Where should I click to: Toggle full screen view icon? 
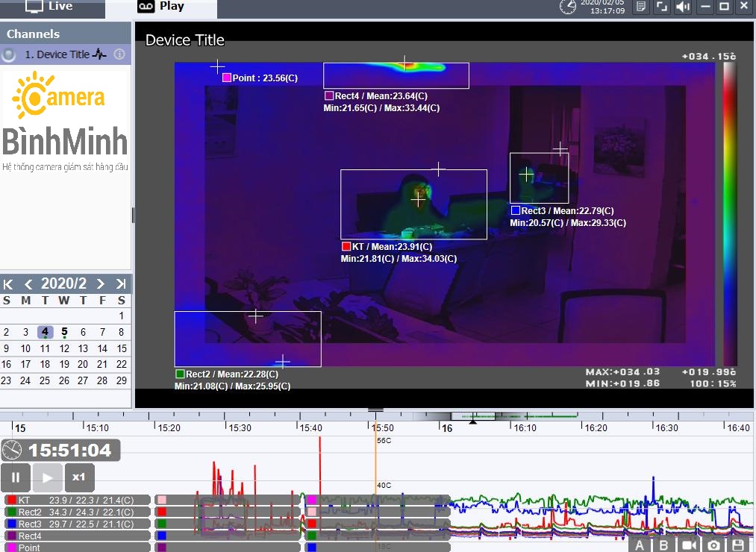662,7
